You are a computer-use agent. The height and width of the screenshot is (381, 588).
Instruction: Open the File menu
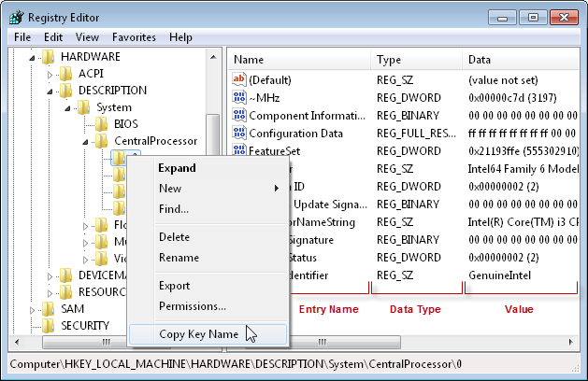pyautogui.click(x=22, y=37)
